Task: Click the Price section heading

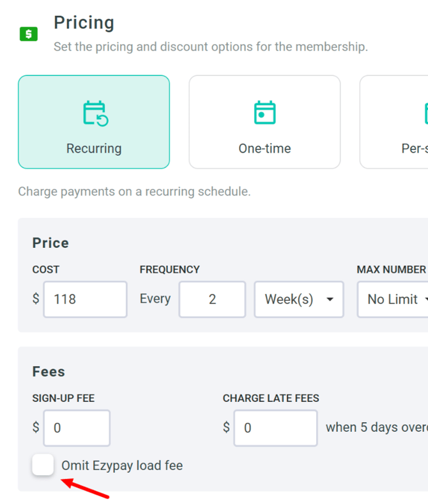Action: coord(50,243)
